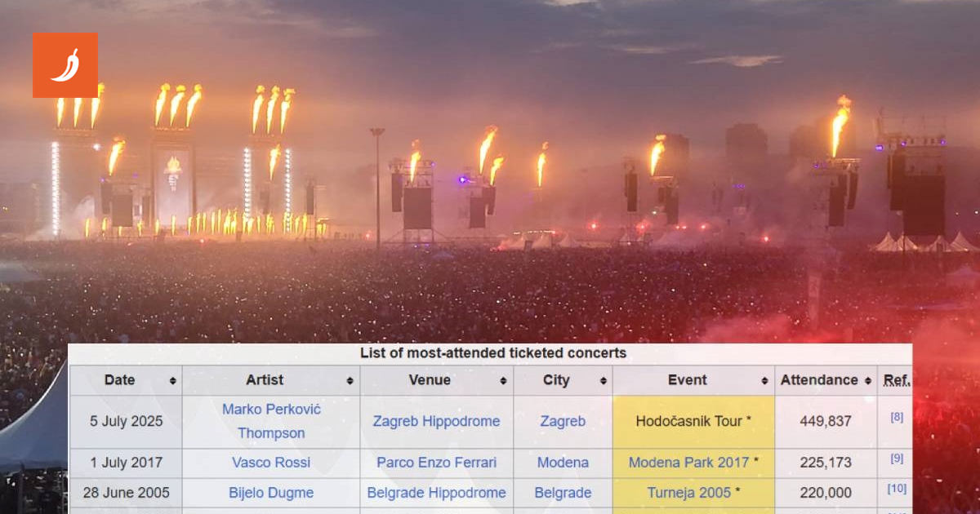Screen dimensions: 980x514
Task: Open the Zagreb Hippodrome venue link
Action: [x=436, y=422]
